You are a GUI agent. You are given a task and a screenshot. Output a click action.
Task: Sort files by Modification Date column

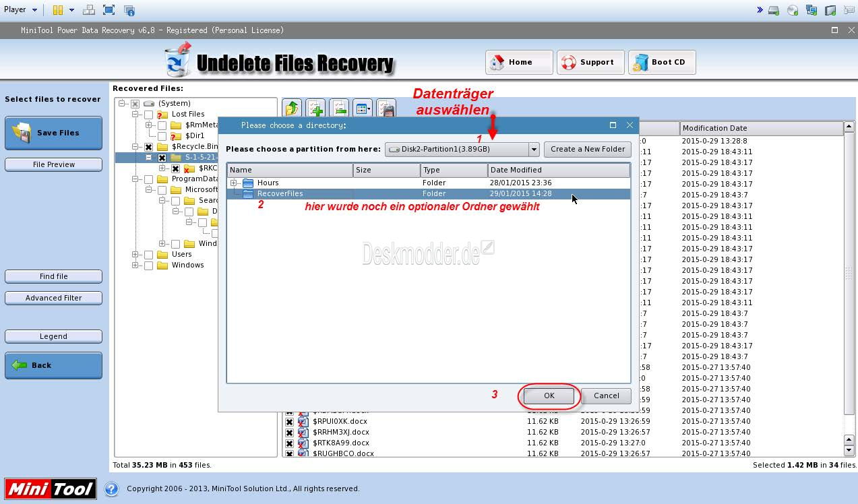761,128
